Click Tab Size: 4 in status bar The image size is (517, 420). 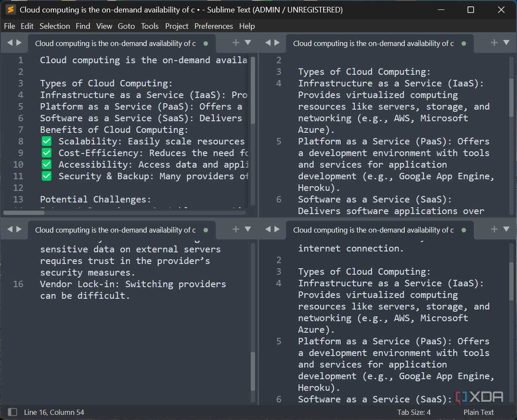[414, 412]
